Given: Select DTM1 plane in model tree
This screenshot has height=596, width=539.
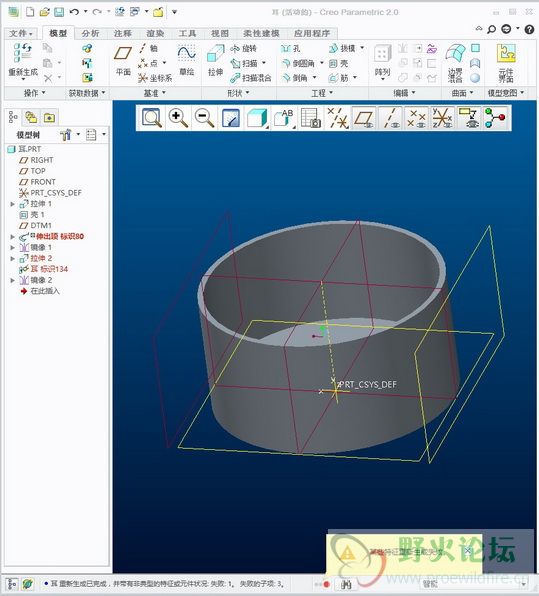Looking at the screenshot, I should click(35, 225).
